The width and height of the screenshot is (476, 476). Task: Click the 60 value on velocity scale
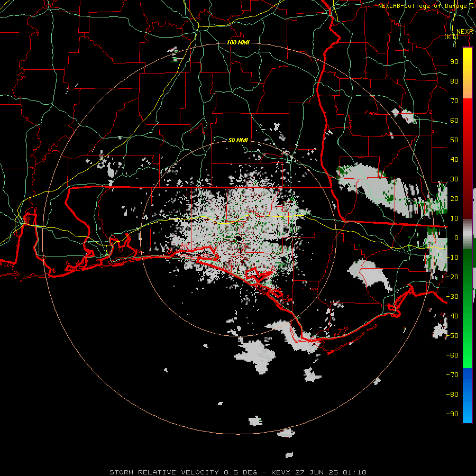pyautogui.click(x=454, y=120)
